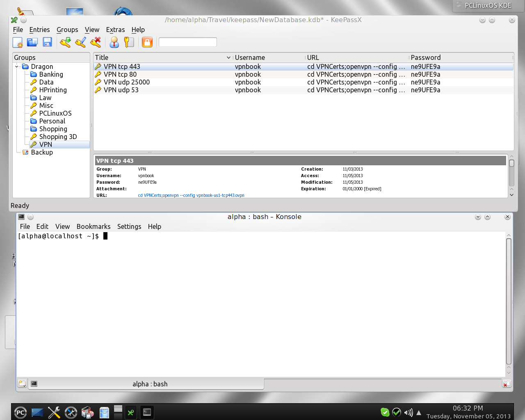Select the Backup group
This screenshot has height=420, width=525.
coord(42,152)
